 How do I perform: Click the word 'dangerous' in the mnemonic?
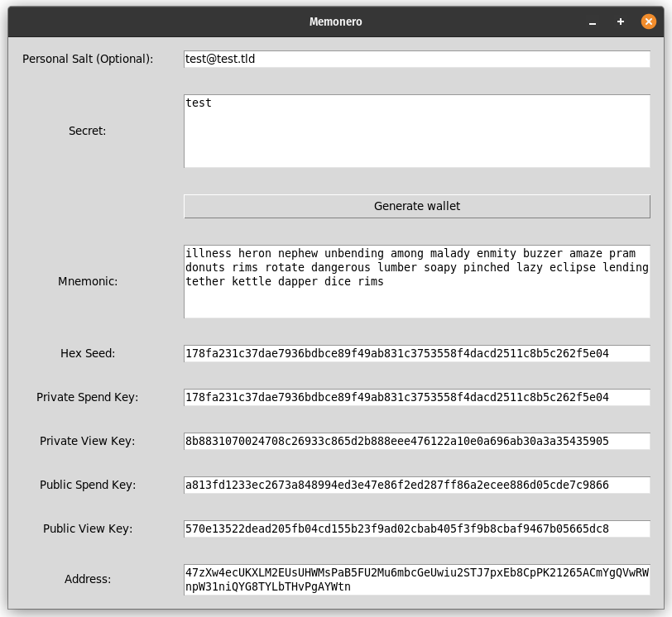[x=341, y=268]
